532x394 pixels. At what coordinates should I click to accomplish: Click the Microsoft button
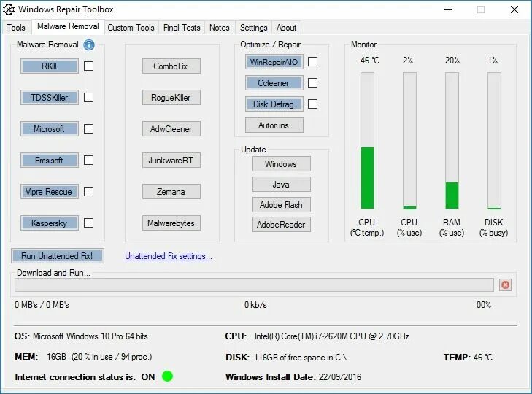click(50, 129)
